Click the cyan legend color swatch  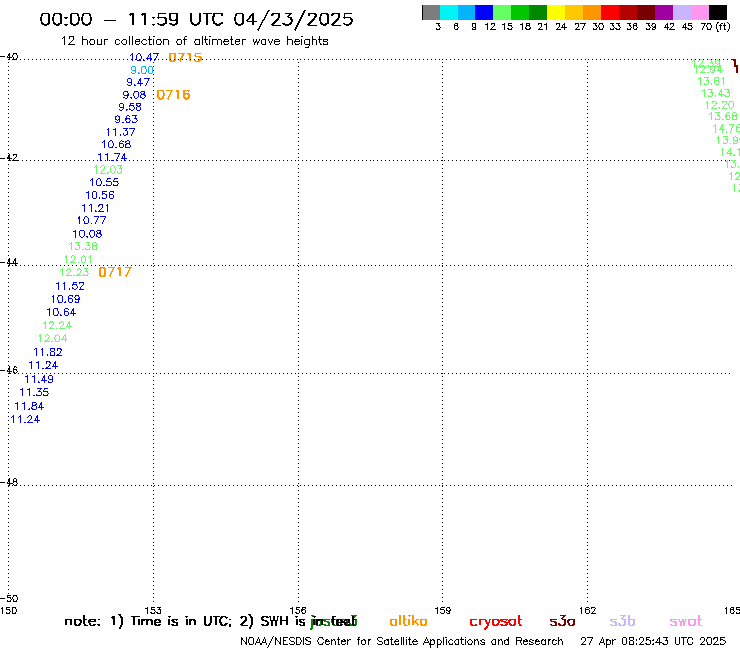449,12
